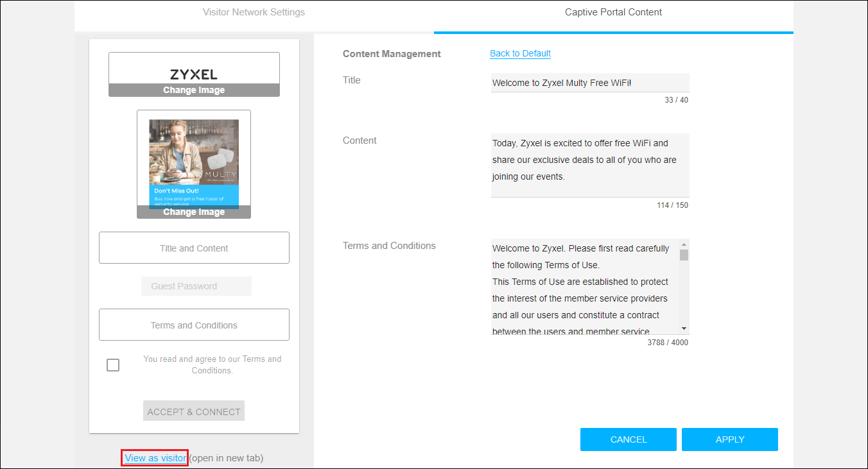Change the ZYXEL logo image
This screenshot has height=469, width=868.
click(x=194, y=90)
